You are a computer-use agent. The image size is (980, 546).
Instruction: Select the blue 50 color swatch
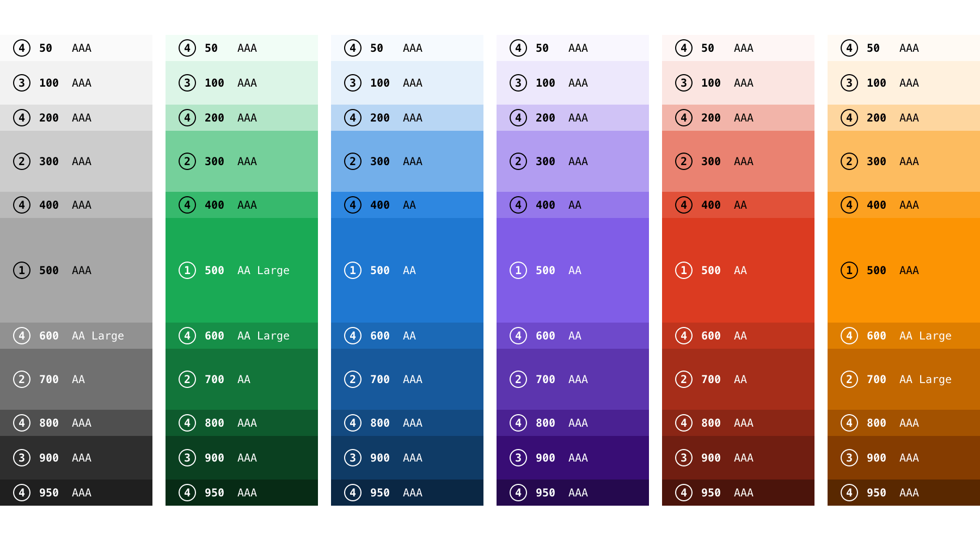coord(407,48)
